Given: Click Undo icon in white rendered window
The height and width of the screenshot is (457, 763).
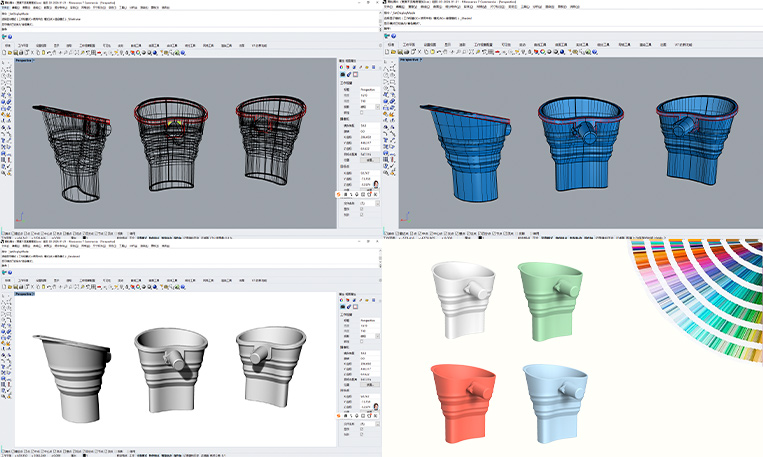Looking at the screenshot, I should tap(49, 287).
